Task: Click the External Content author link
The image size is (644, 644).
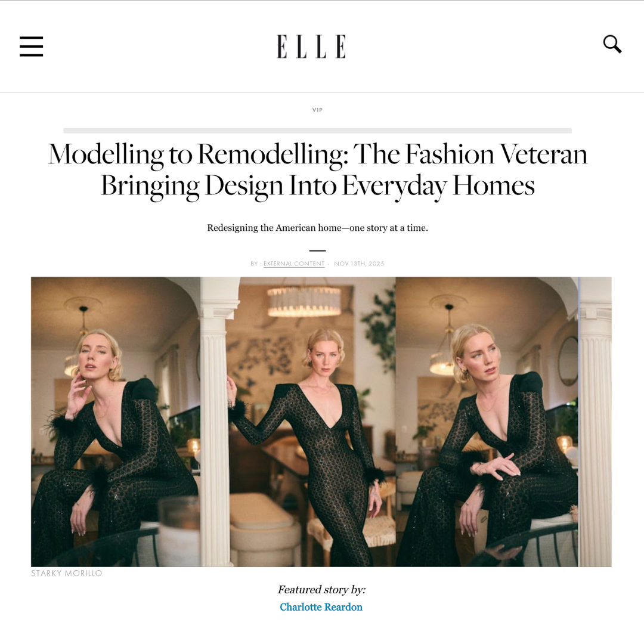Action: click(294, 264)
